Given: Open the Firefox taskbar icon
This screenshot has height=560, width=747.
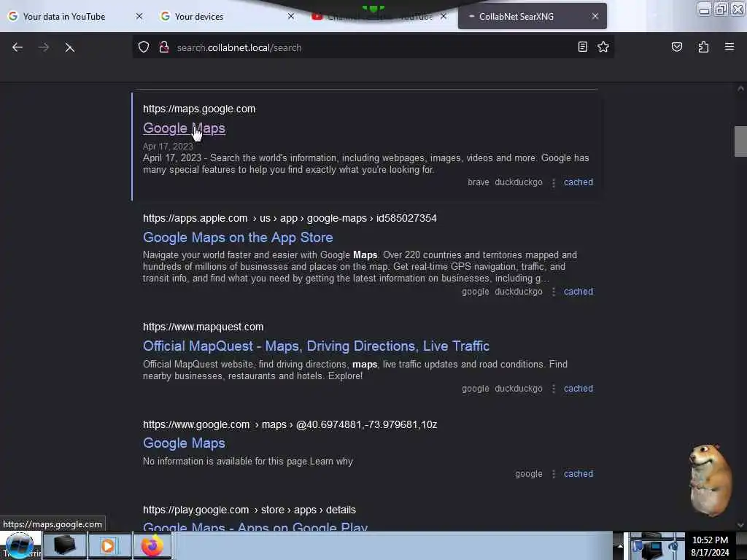Looking at the screenshot, I should 152,545.
